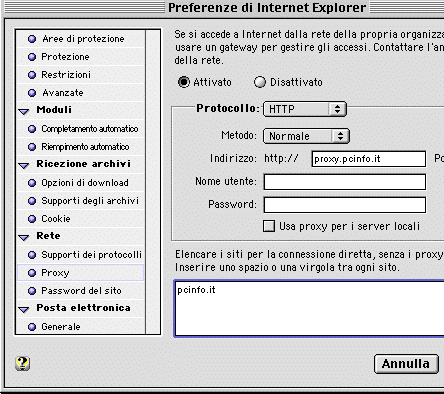The image size is (444, 394).
Task: Select Avanzate preferences item
Action: click(x=81, y=93)
